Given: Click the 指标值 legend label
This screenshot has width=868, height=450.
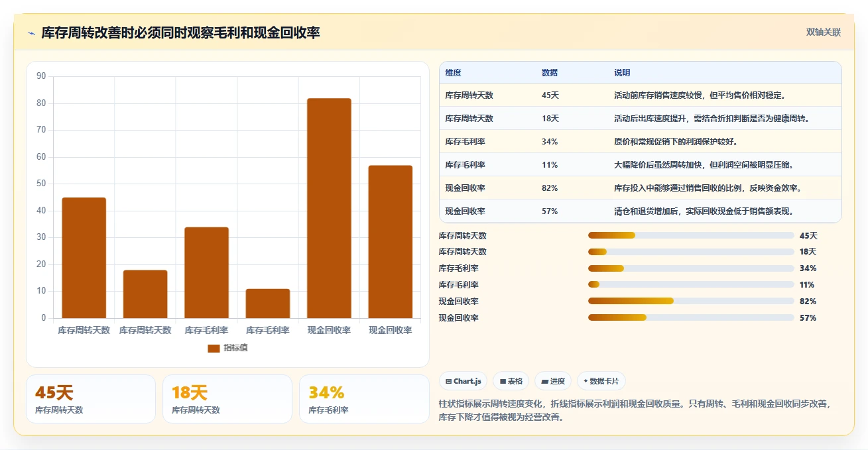Looking at the screenshot, I should pos(235,348).
